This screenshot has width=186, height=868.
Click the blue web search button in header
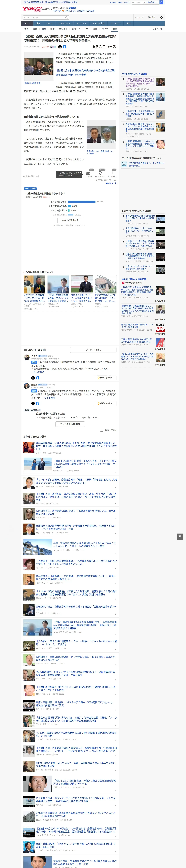click(161, 2)
